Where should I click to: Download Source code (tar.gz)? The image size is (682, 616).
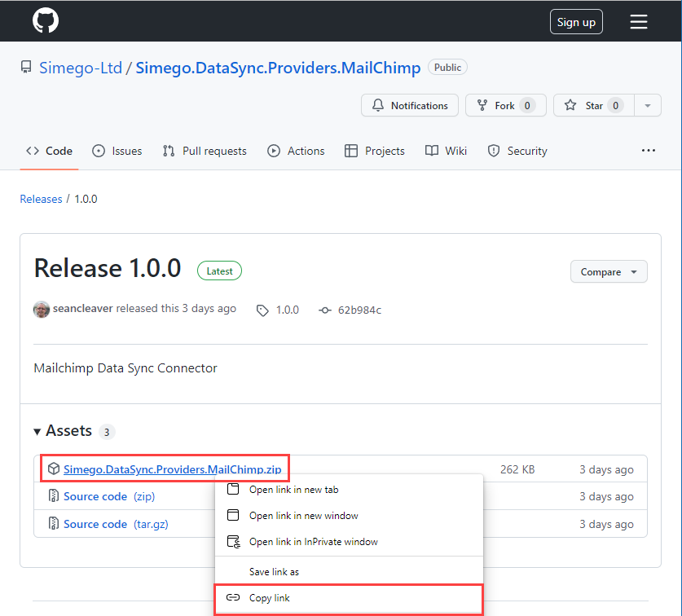116,524
